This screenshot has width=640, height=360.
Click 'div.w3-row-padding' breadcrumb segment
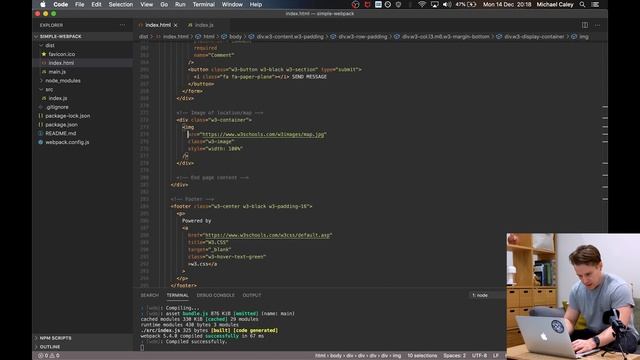(x=363, y=37)
